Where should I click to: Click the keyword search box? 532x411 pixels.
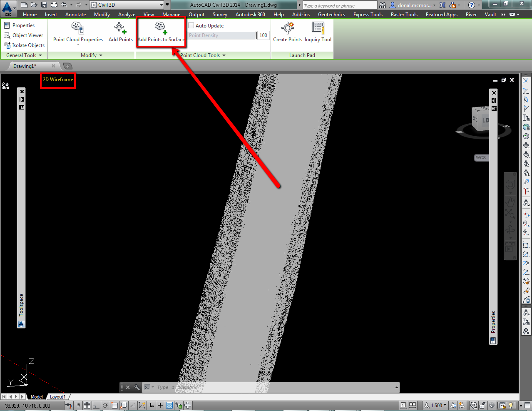[x=340, y=5]
